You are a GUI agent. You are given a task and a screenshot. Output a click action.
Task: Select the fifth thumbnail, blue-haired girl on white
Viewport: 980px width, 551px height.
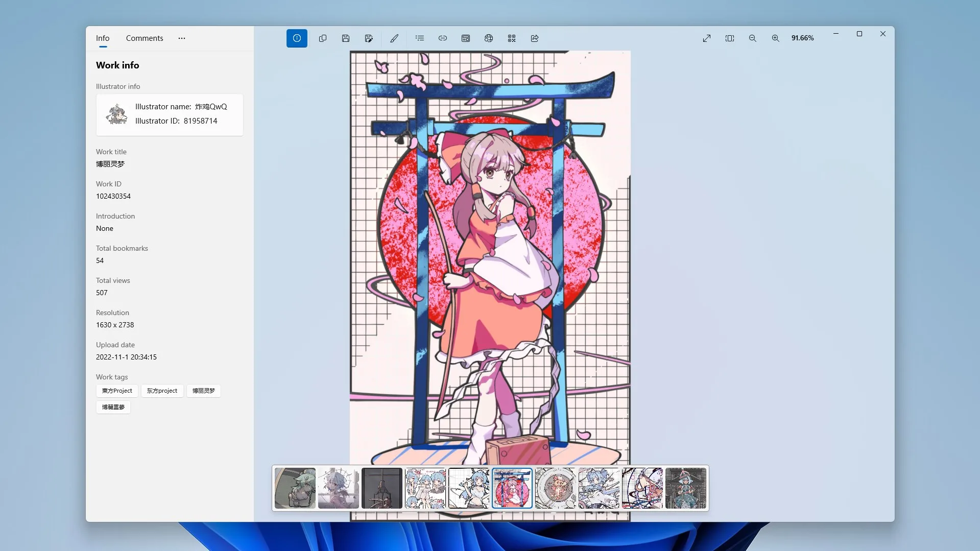469,488
